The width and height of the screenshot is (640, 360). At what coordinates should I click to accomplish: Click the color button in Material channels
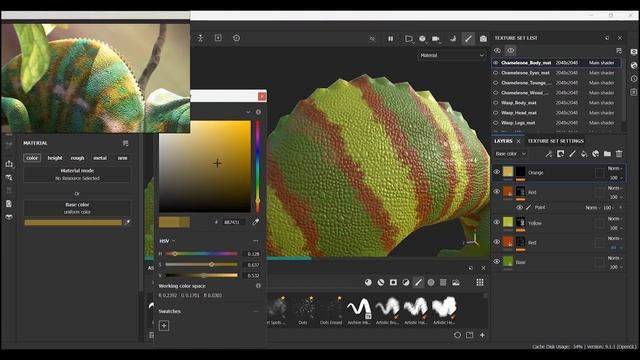click(x=32, y=158)
